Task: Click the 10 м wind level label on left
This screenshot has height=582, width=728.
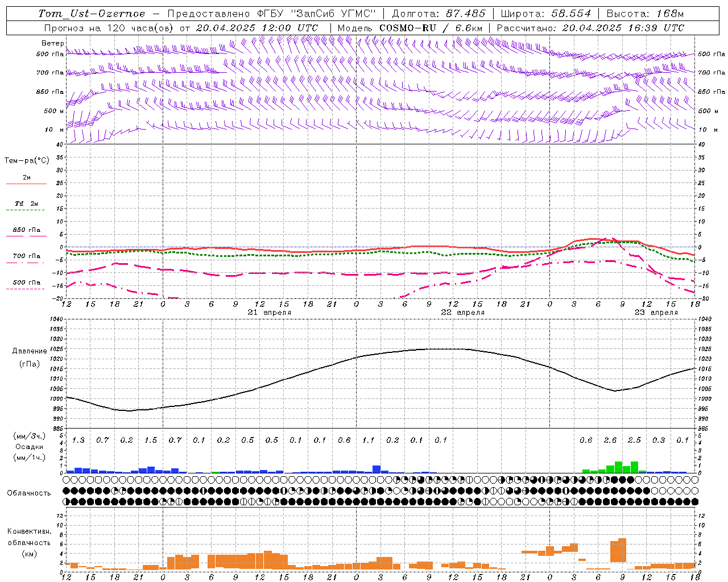Action: (x=54, y=130)
